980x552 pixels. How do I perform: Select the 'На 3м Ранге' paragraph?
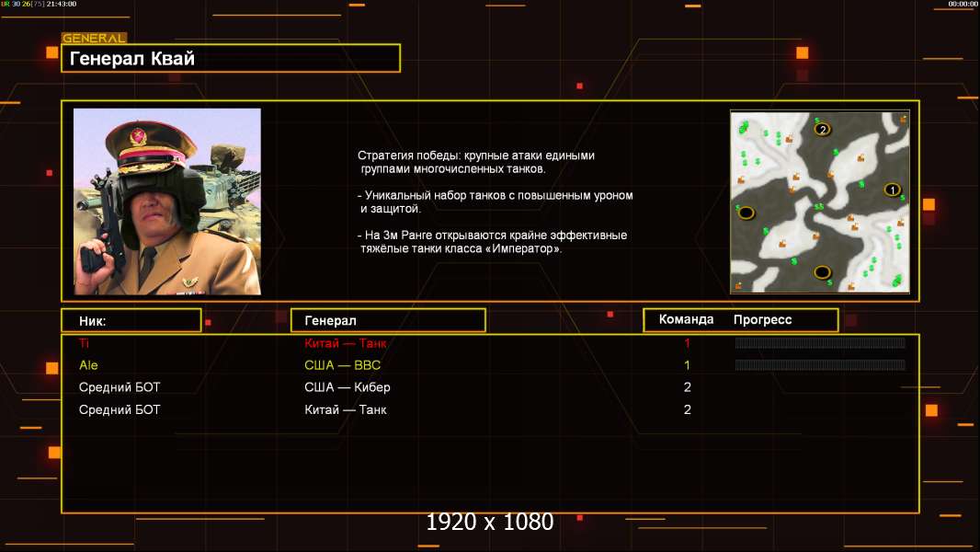492,242
